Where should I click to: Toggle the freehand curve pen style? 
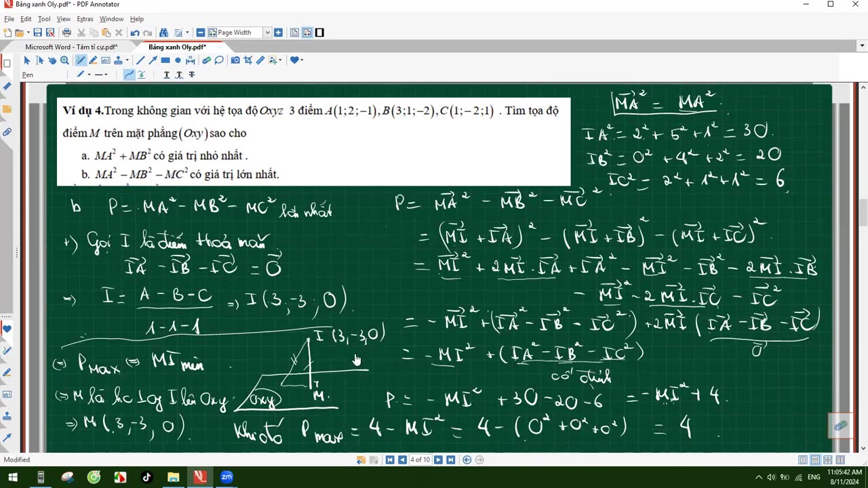tap(129, 75)
